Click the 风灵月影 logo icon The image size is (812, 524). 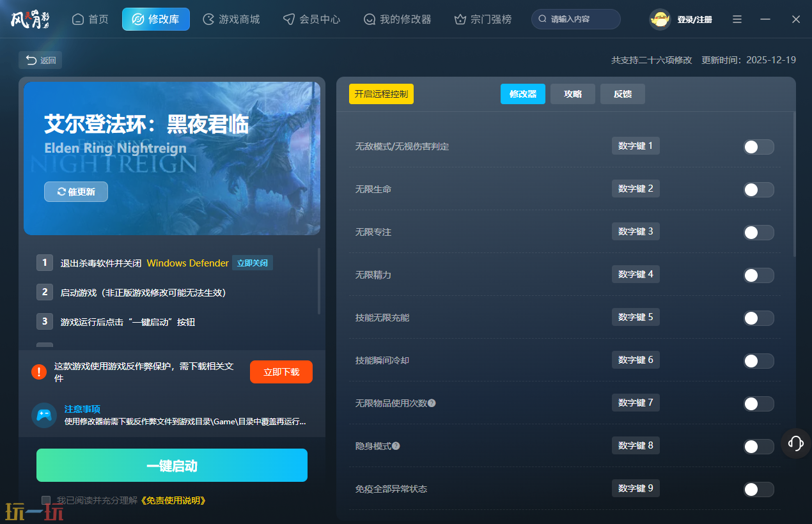pyautogui.click(x=29, y=19)
